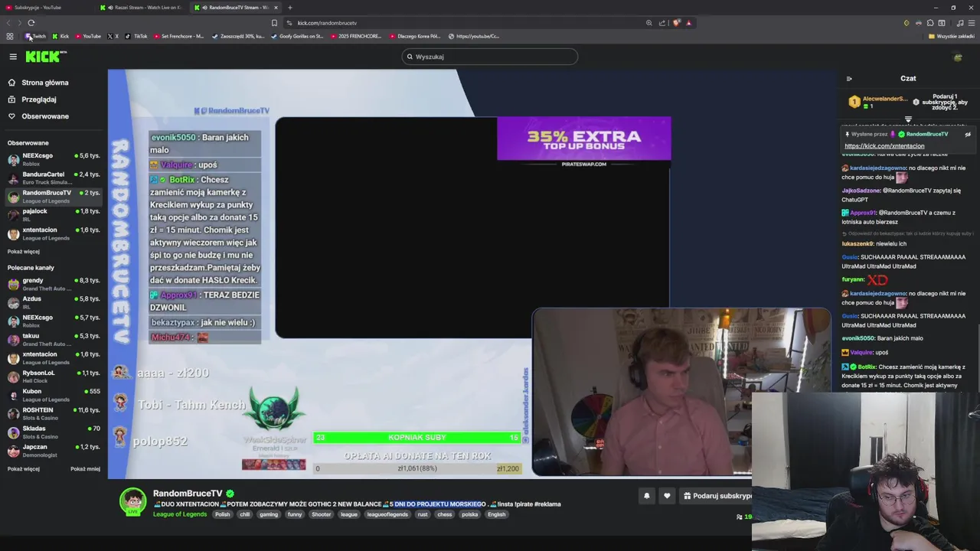Image resolution: width=980 pixels, height=551 pixels.
Task: Hide the pinned chat message
Action: (968, 135)
